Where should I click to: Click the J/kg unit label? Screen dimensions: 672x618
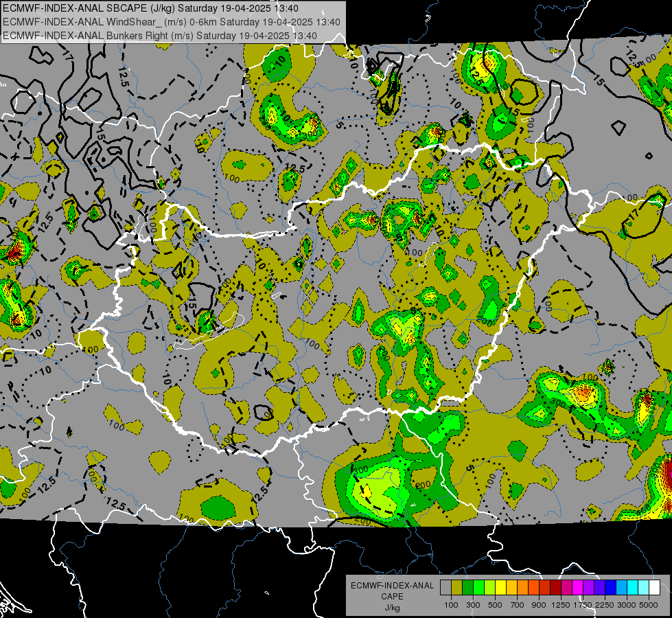(392, 608)
